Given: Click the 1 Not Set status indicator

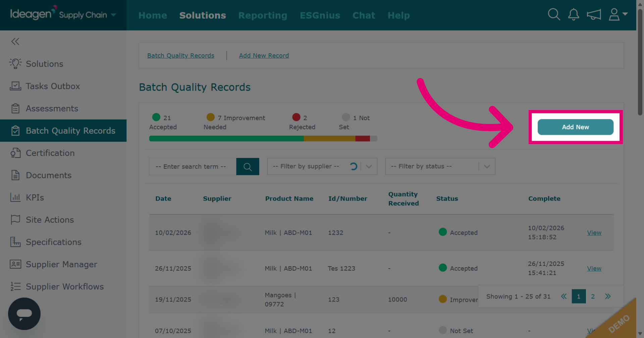Looking at the screenshot, I should (354, 122).
